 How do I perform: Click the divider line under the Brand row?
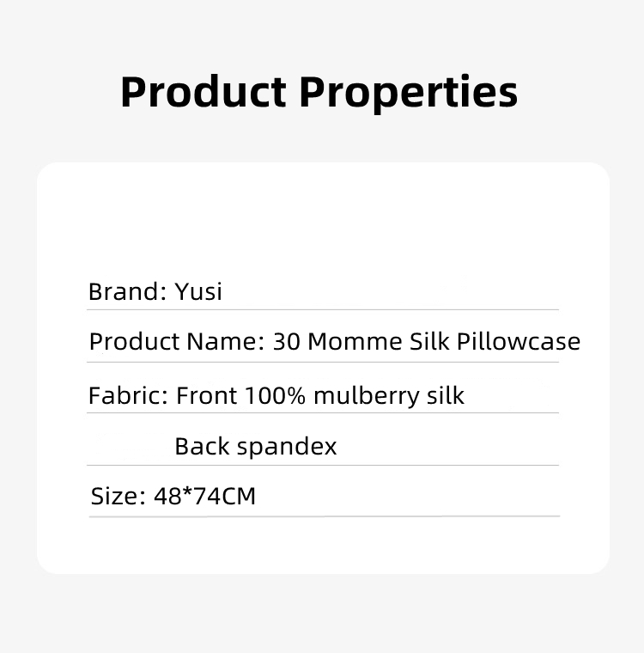pos(323,309)
